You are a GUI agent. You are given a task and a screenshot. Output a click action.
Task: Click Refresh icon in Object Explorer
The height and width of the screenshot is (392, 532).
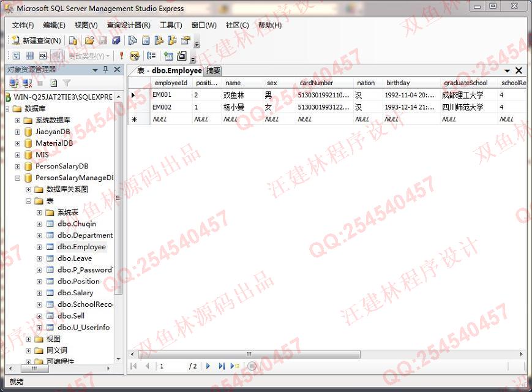pyautogui.click(x=54, y=83)
